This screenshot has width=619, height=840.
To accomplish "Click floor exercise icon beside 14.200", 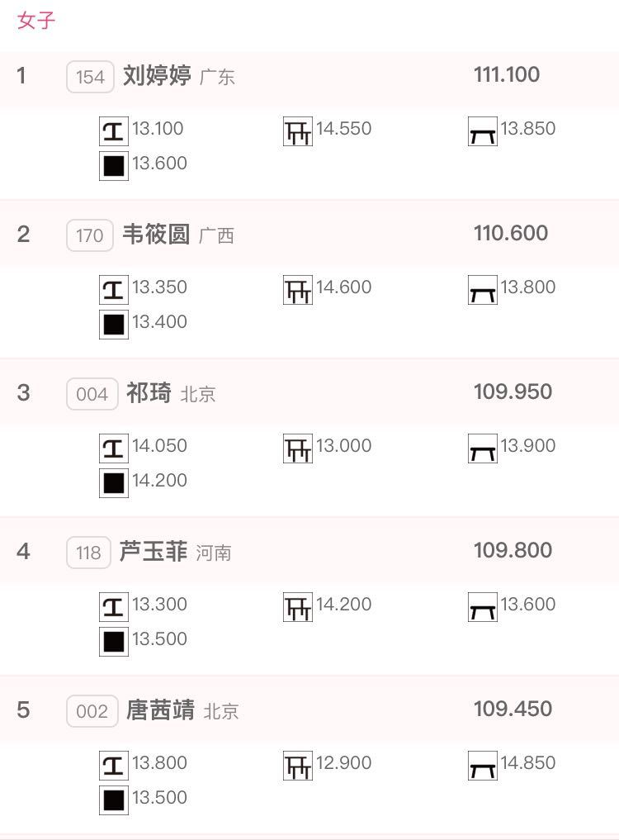I will (114, 483).
